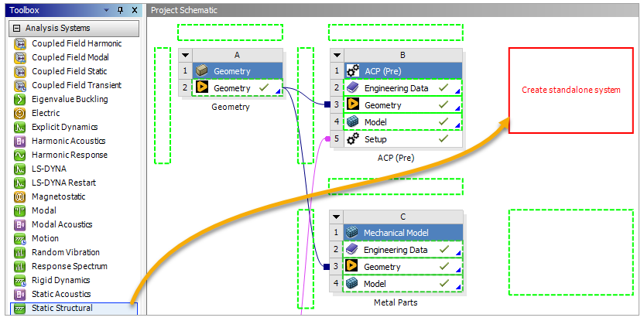The height and width of the screenshot is (321, 644).
Task: Click the Coupled Field Transient icon
Action: (19, 85)
